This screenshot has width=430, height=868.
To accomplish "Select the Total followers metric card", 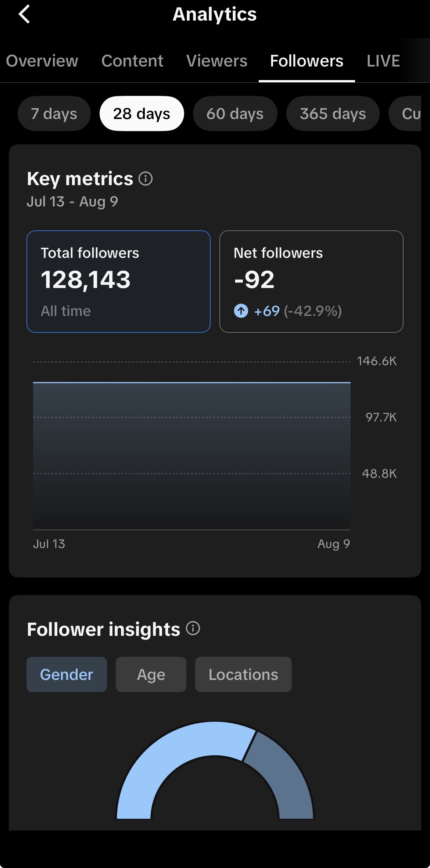I will [x=118, y=281].
